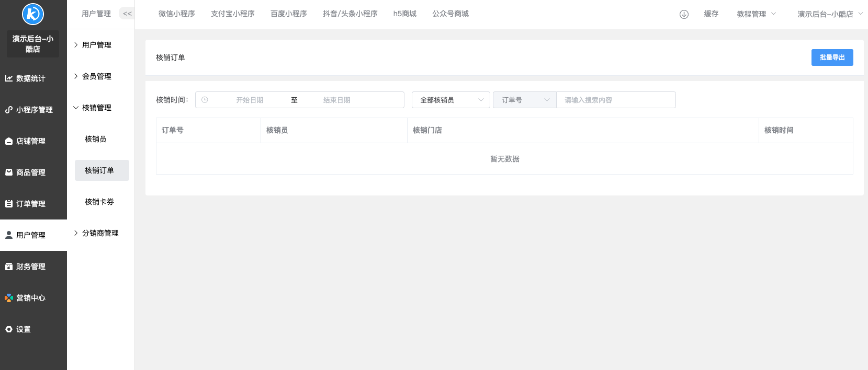
Task: Open the 教程管理 dropdown menu
Action: click(x=757, y=14)
